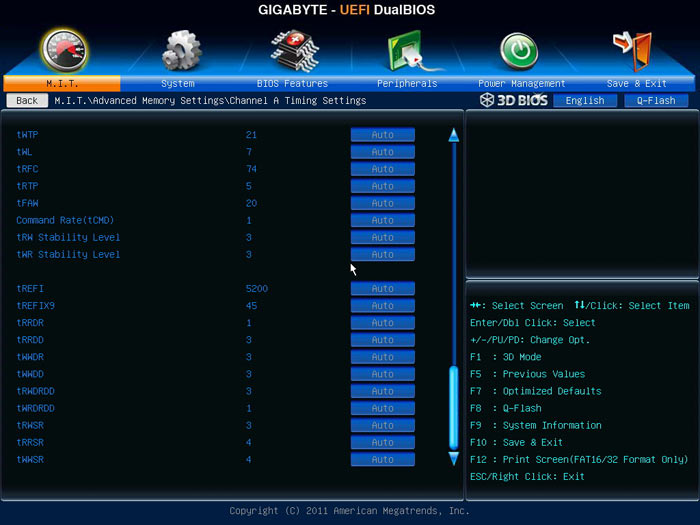700x525 pixels.
Task: Open the Auto option for tRWDRDD
Action: click(383, 391)
